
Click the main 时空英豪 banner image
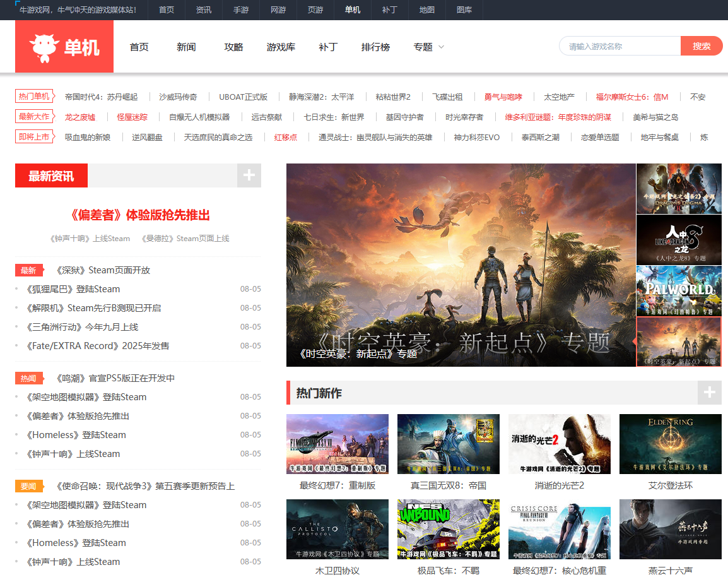461,265
